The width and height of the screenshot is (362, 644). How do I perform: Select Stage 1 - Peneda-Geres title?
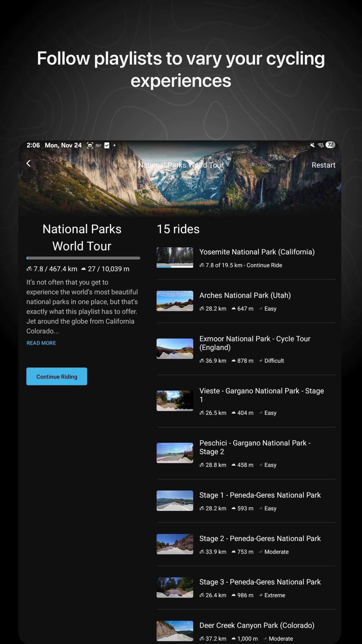[x=260, y=495]
